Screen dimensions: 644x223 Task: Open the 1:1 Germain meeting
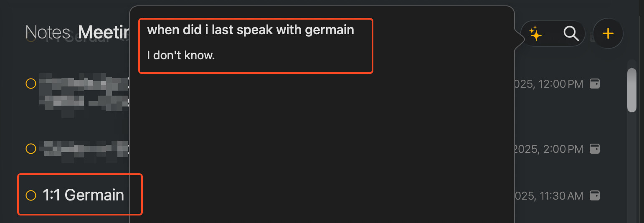pos(84,195)
